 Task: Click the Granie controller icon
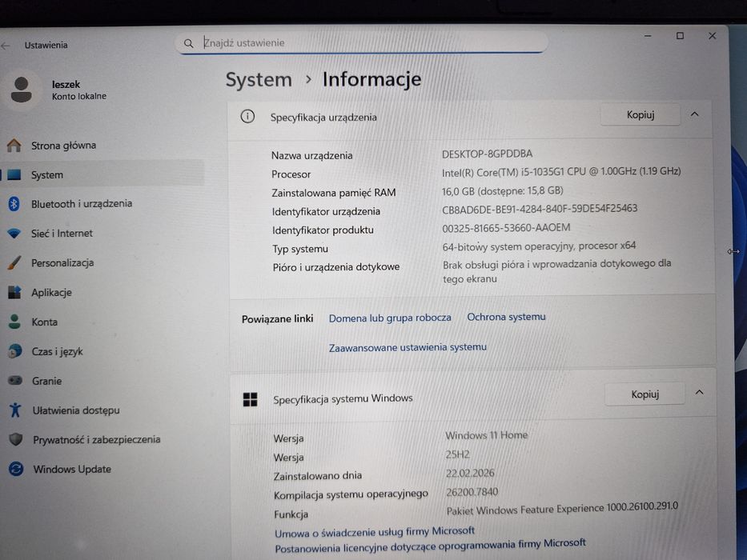[15, 381]
